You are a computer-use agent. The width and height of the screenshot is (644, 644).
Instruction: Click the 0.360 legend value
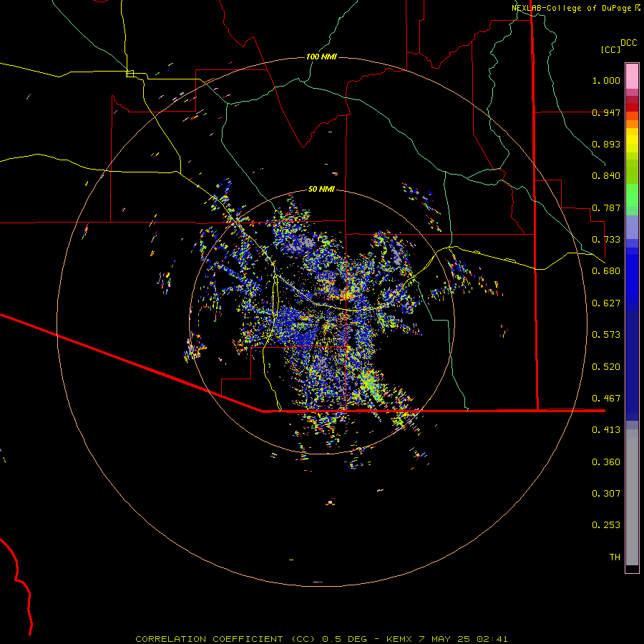tap(606, 462)
